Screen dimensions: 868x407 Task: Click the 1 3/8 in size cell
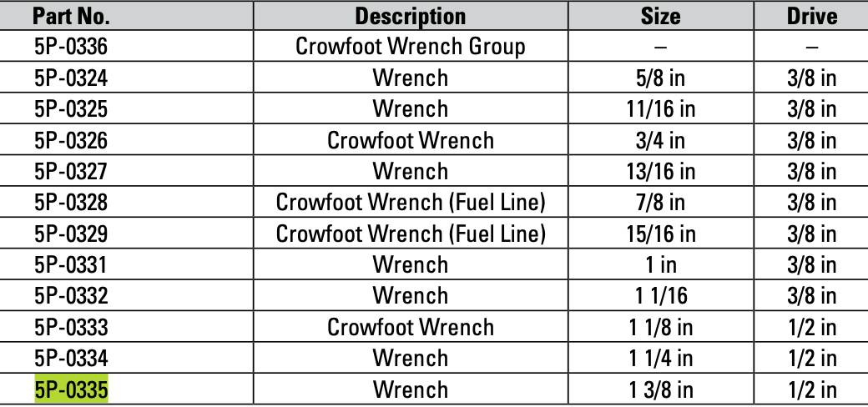660,389
